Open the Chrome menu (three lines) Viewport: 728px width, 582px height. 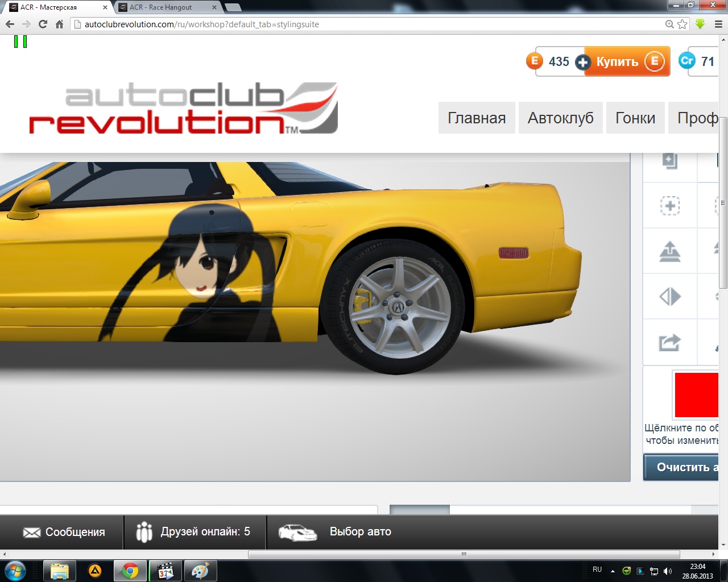pos(718,24)
